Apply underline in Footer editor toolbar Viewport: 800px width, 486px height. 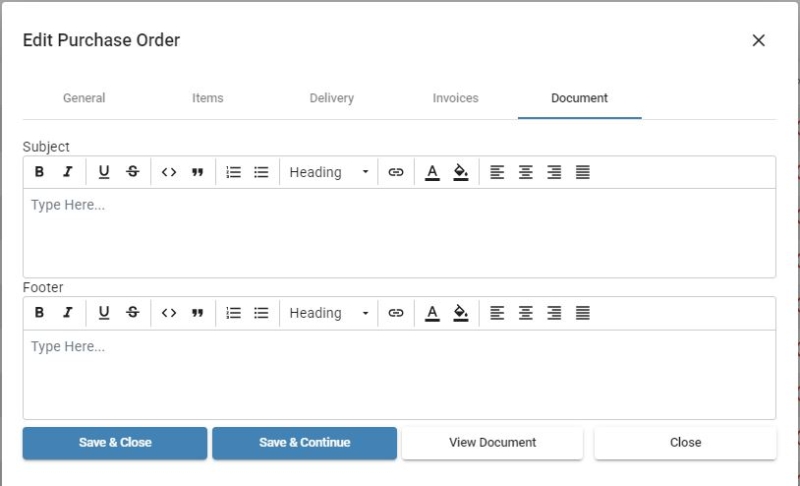(x=104, y=313)
